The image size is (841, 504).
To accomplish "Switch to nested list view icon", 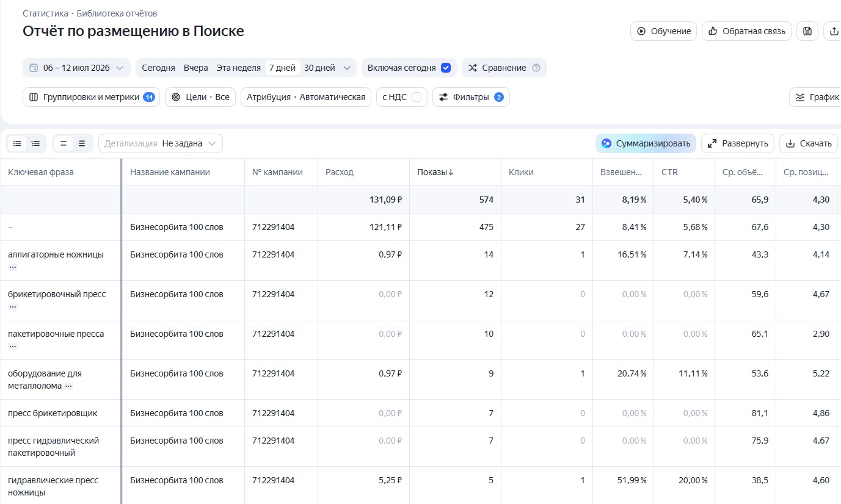I will [x=36, y=143].
